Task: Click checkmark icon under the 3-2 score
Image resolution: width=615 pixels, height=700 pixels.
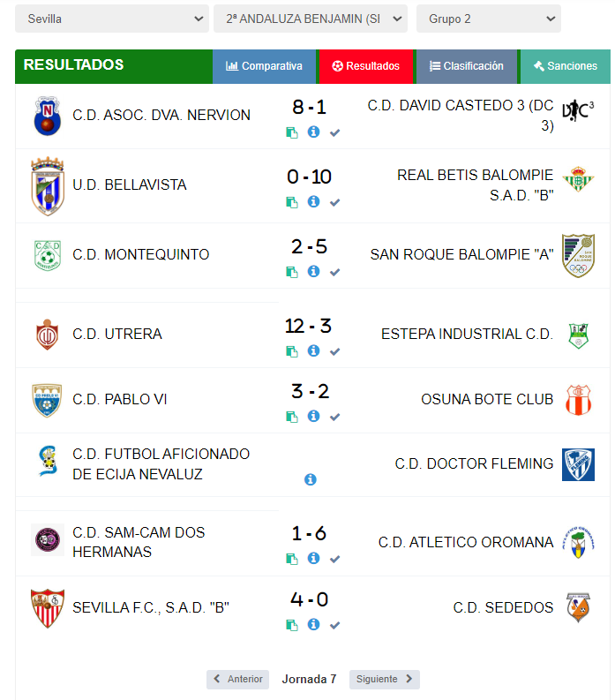Action: point(334,417)
